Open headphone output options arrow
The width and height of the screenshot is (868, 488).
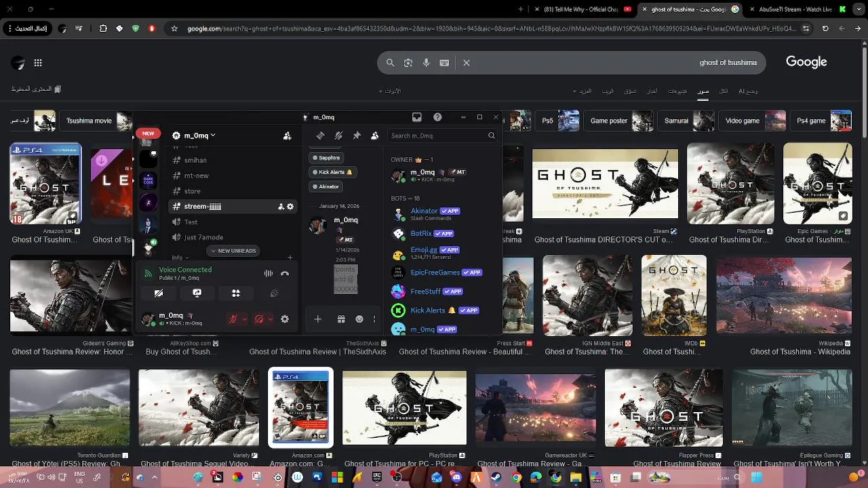point(270,319)
